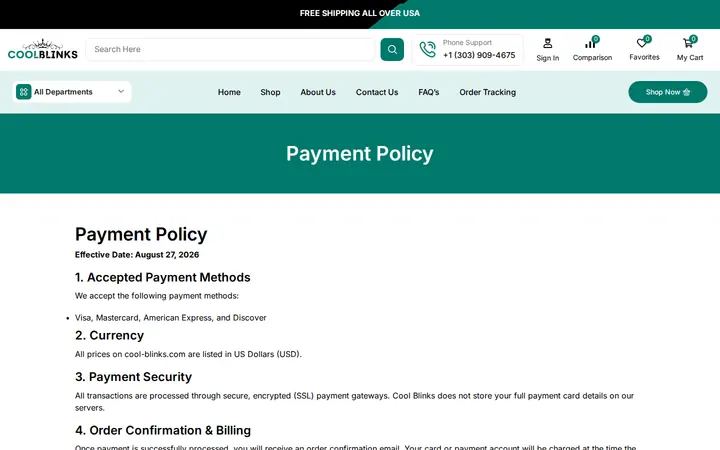Navigate to Contact Us

click(x=377, y=92)
